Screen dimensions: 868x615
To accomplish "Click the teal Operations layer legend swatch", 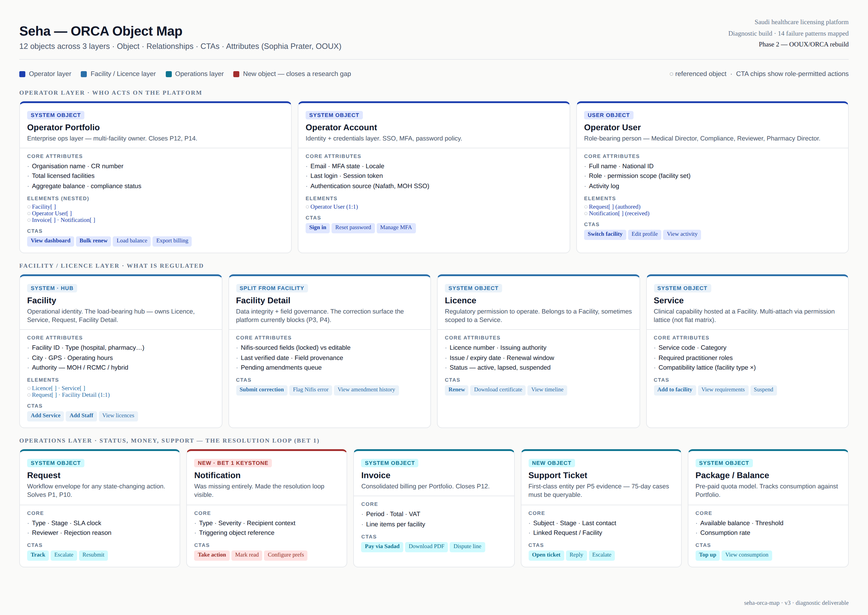I will point(169,74).
